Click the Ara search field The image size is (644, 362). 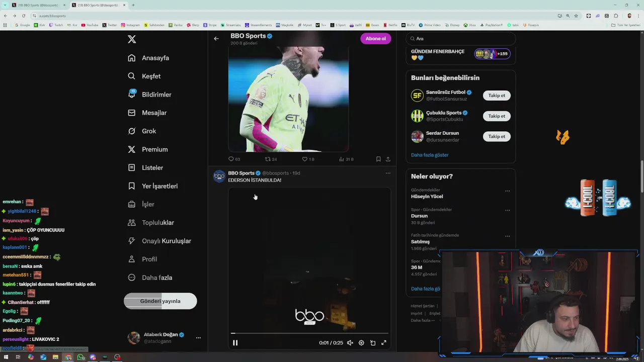(x=461, y=39)
